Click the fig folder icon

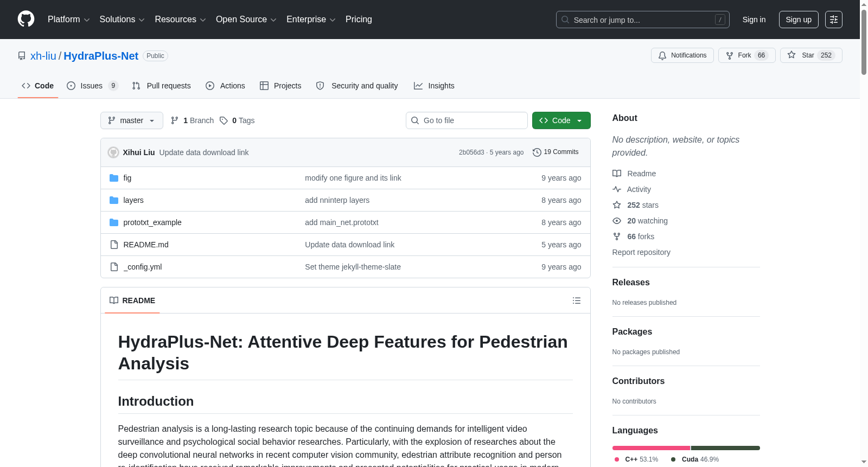tap(114, 178)
